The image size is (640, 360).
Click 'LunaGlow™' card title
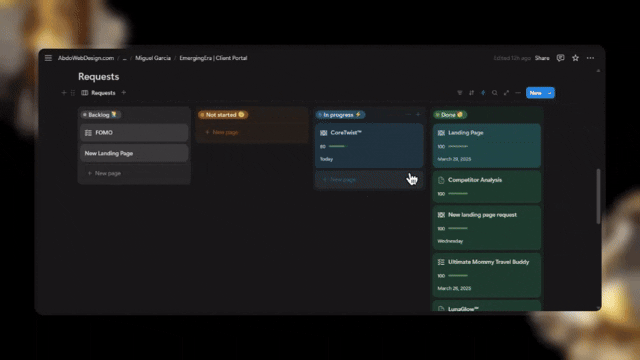point(463,309)
